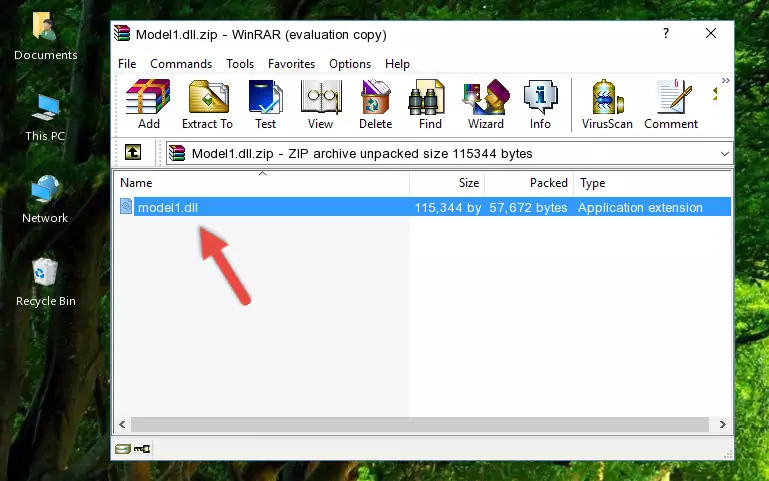Viewport: 769px width, 481px height.
Task: Select the model1.dll file name
Action: click(168, 207)
